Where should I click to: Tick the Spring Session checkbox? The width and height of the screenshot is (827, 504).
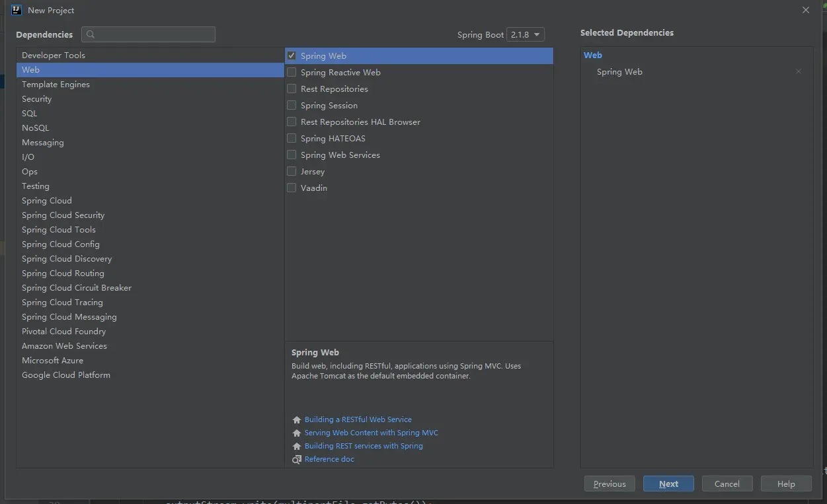pos(292,105)
